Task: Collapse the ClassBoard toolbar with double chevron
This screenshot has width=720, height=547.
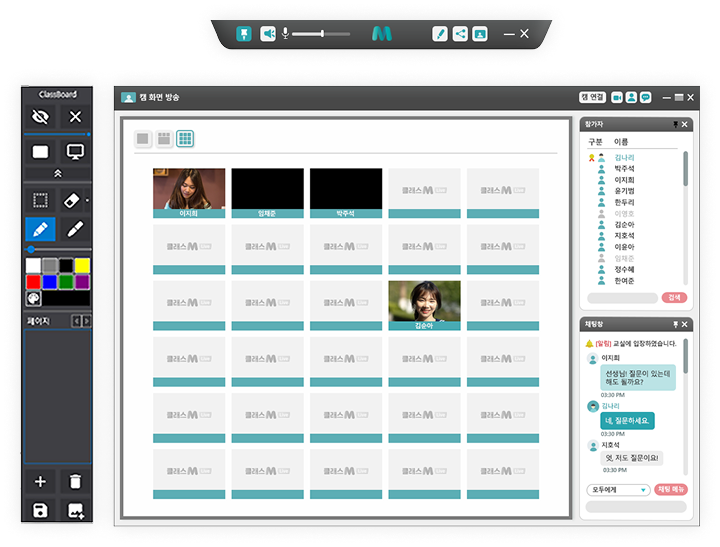Action: [x=58, y=173]
